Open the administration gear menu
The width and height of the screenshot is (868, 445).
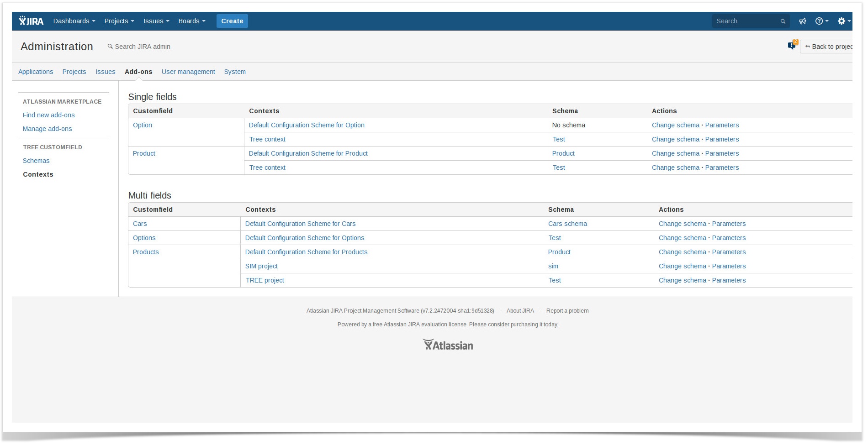pyautogui.click(x=844, y=21)
